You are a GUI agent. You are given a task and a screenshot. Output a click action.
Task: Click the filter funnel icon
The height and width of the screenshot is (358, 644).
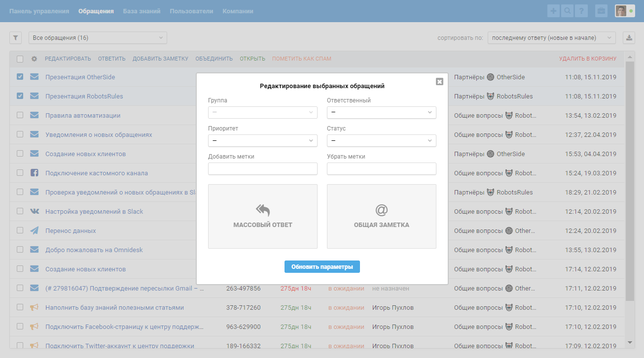point(15,38)
